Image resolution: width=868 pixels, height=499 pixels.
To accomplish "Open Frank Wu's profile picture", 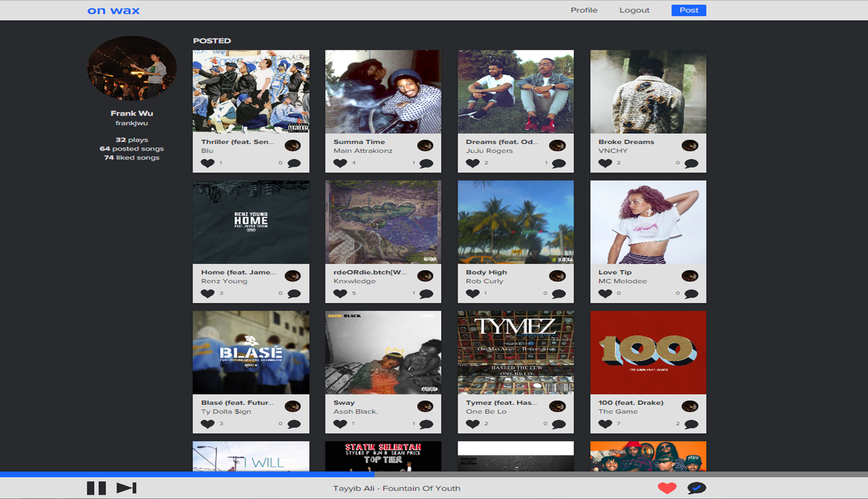I will [132, 68].
